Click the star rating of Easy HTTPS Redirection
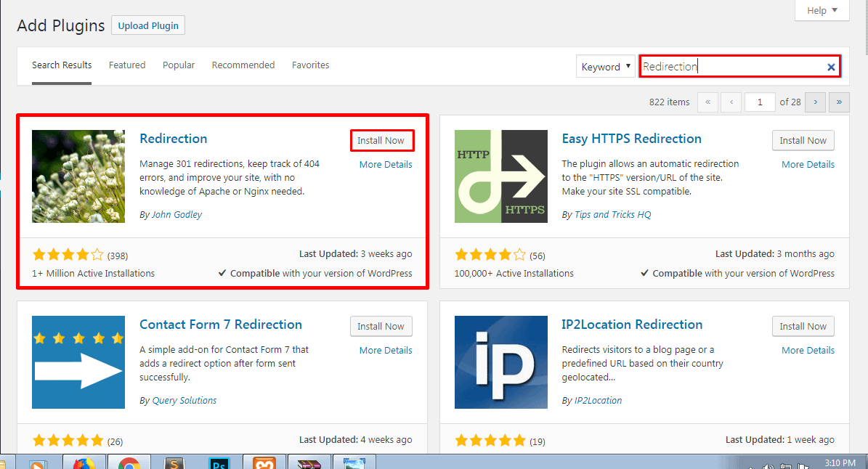 pyautogui.click(x=490, y=255)
